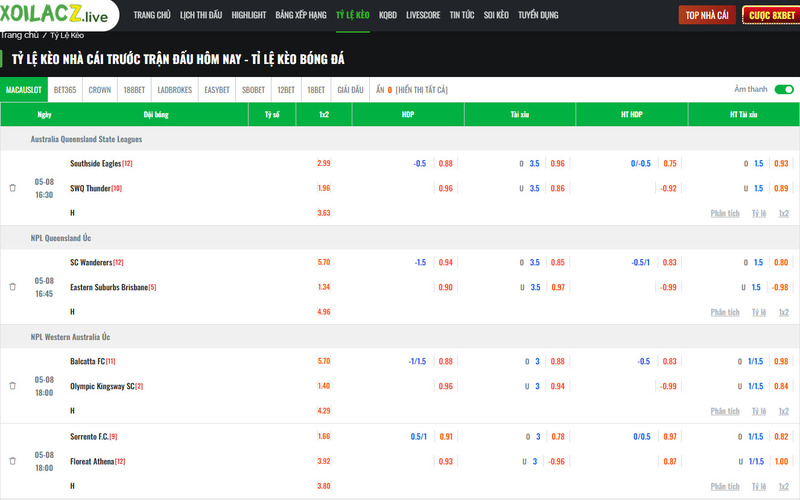
Task: Go to the Livescore page
Action: [423, 15]
